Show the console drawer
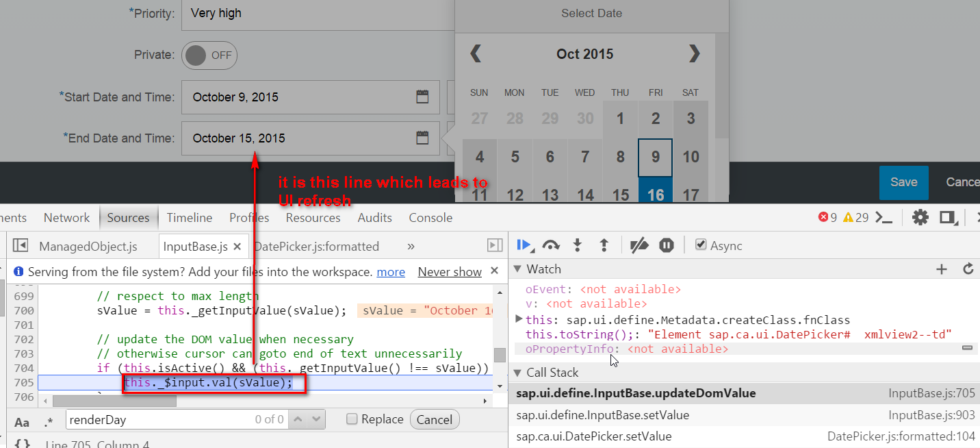The width and height of the screenshot is (980, 448). (885, 218)
